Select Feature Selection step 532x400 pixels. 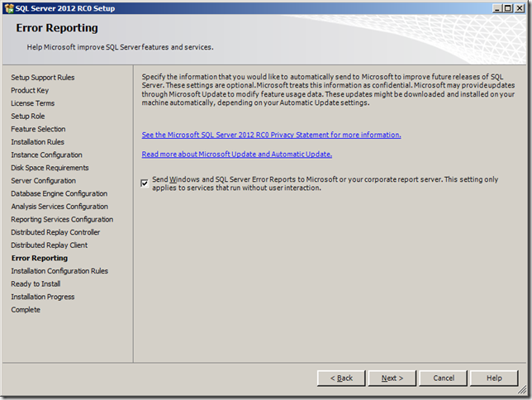pyautogui.click(x=38, y=129)
